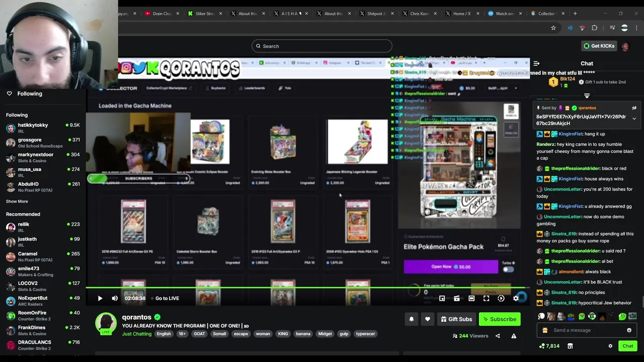Open RoomOnFire recommended channel
Viewport: 644px width, 362px height.
(x=43, y=315)
